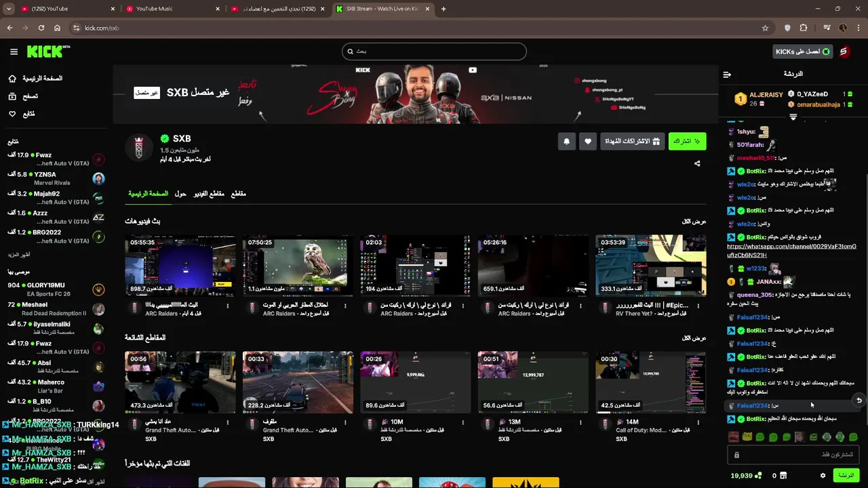This screenshot has height=488, width=868.
Task: Click the green chat send button
Action: pos(846,476)
